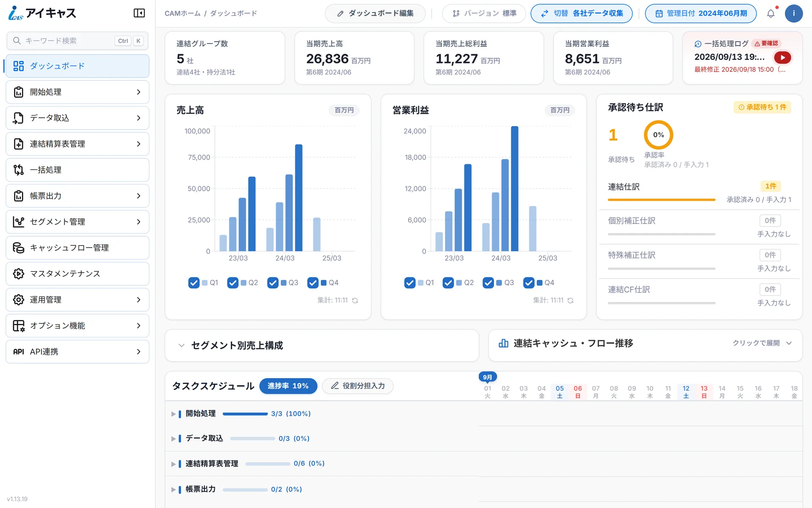Collapse the セグメント別売上構成 section
The image size is (812, 508).
[181, 345]
